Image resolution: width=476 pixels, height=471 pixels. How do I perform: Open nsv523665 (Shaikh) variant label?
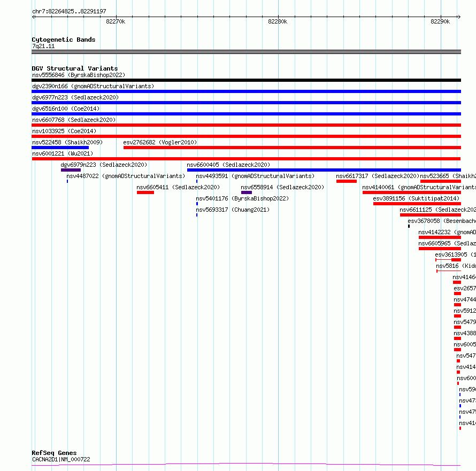tap(448, 176)
